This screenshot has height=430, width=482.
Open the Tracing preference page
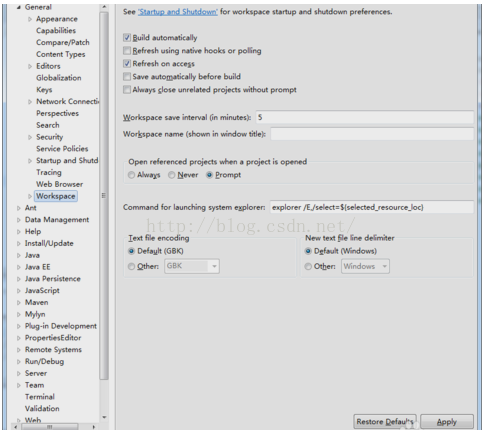(49, 172)
